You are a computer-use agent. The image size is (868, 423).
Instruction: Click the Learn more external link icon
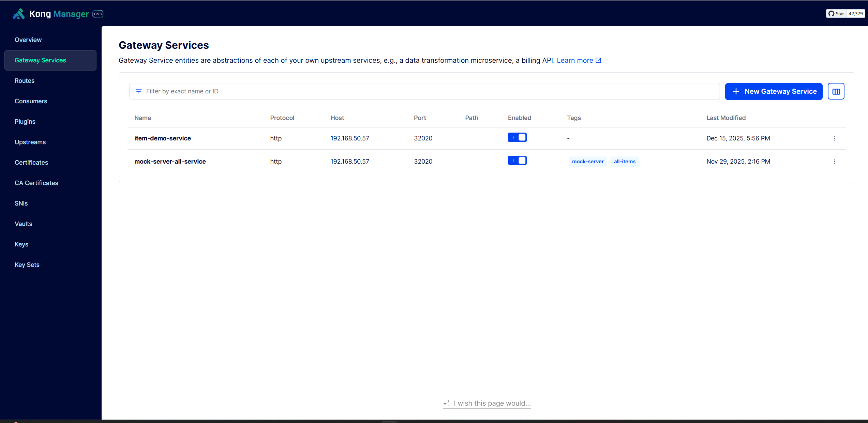point(598,60)
